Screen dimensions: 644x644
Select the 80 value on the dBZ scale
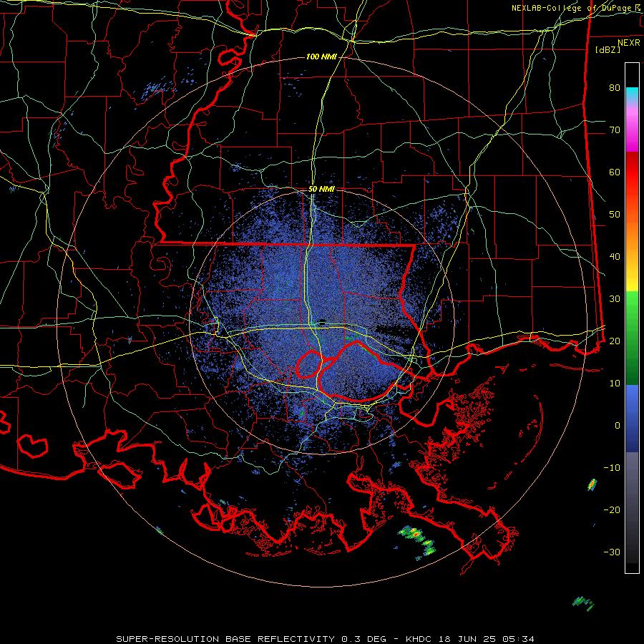[x=615, y=88]
